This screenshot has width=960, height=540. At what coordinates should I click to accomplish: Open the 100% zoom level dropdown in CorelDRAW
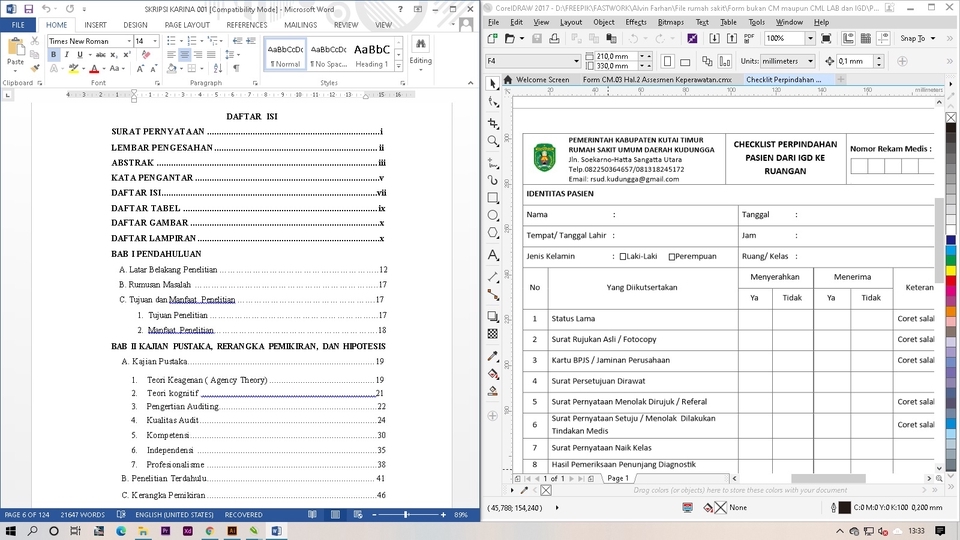(x=810, y=39)
